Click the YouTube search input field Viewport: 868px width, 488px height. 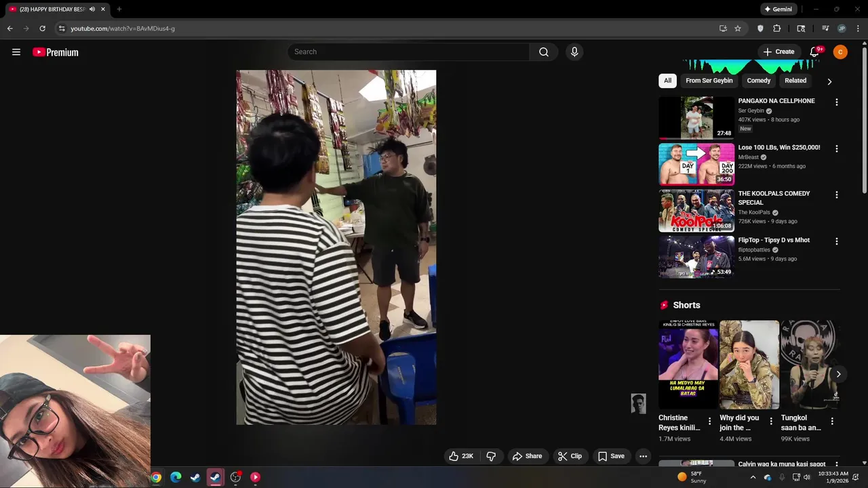click(408, 52)
